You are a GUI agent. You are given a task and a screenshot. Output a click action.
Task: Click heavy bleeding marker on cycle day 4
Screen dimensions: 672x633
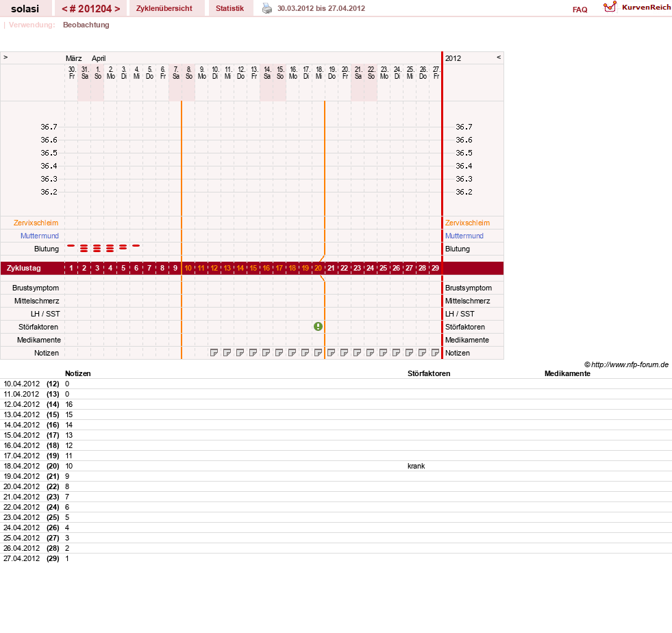(x=110, y=248)
